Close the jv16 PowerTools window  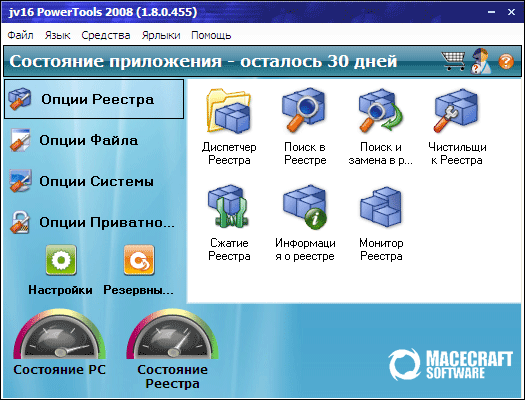(x=511, y=12)
